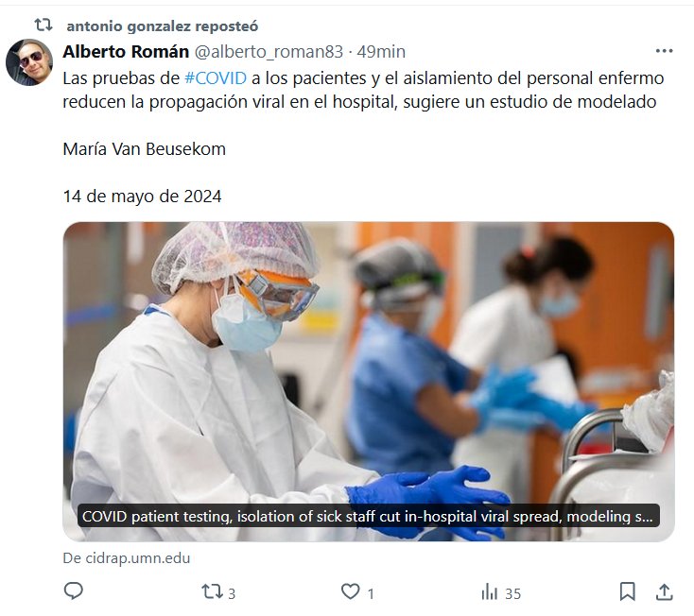The width and height of the screenshot is (694, 616).
Task: Click the repost arrows icon beside antonio gonzalez
Action: click(43, 25)
